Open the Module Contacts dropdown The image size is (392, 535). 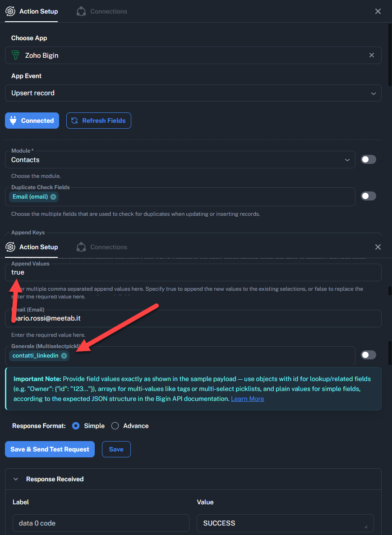tap(180, 160)
